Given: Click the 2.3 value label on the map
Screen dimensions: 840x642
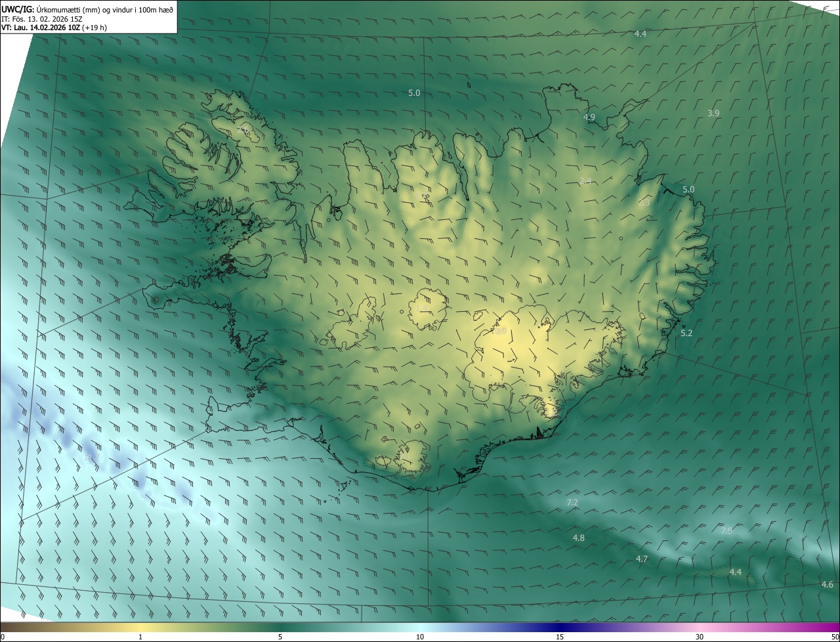Looking at the screenshot, I should click(644, 203).
